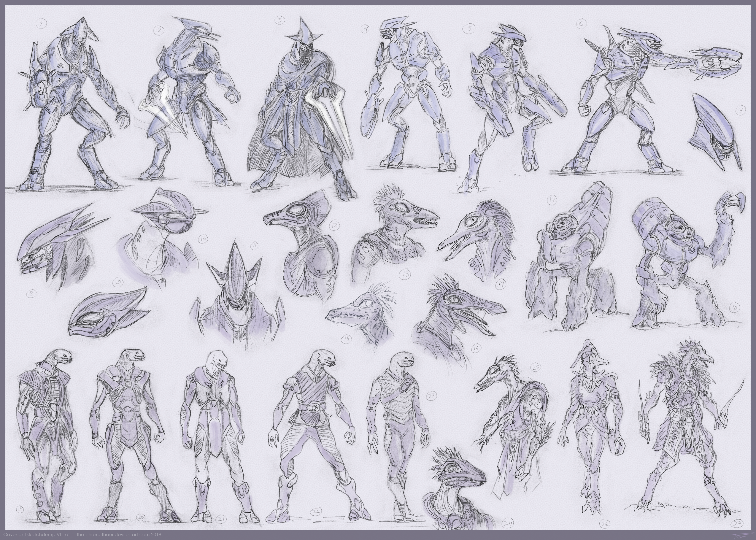Viewport: 756px width, 540px height.
Task: Click the 'Covenant sketchdump VI' caption text
Action: (32, 535)
